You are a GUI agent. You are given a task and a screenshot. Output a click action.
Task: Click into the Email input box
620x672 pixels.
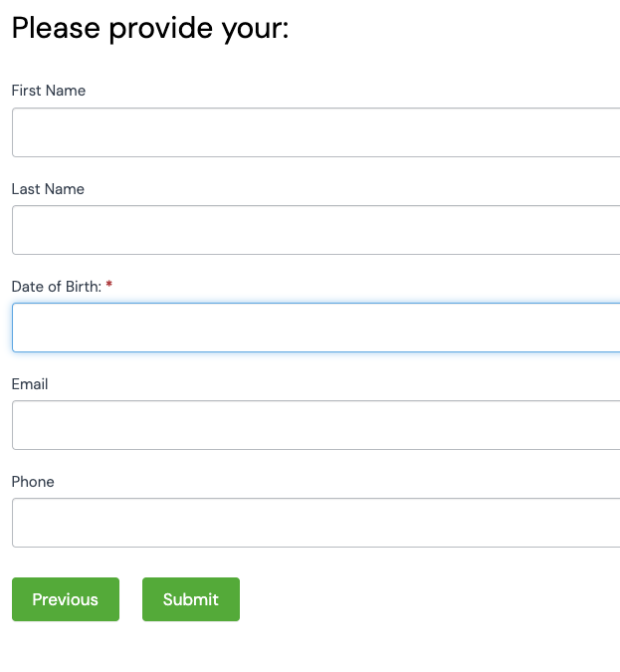(315, 425)
